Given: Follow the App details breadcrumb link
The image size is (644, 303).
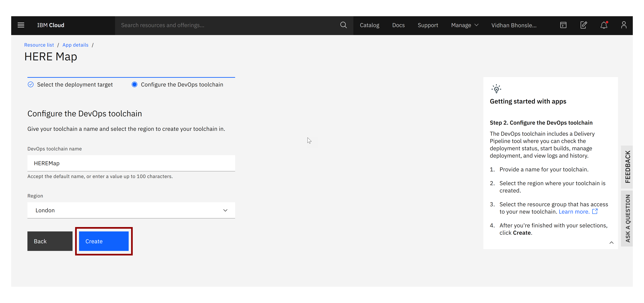Looking at the screenshot, I should click(x=75, y=45).
